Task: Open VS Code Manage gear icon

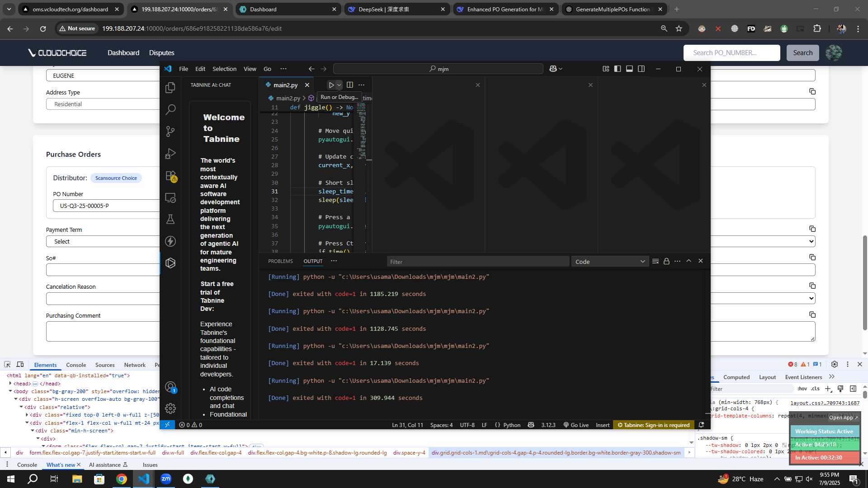Action: pyautogui.click(x=170, y=408)
